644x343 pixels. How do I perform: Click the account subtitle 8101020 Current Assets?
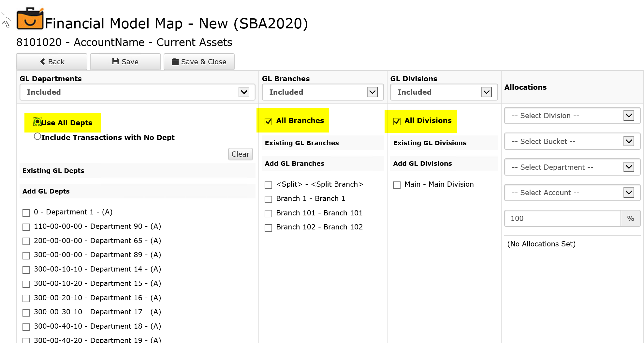124,42
